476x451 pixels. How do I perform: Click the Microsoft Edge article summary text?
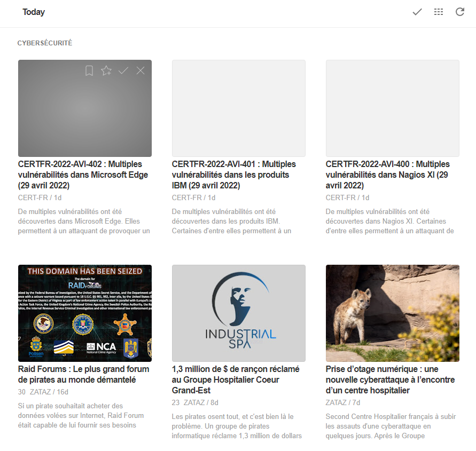pos(84,221)
